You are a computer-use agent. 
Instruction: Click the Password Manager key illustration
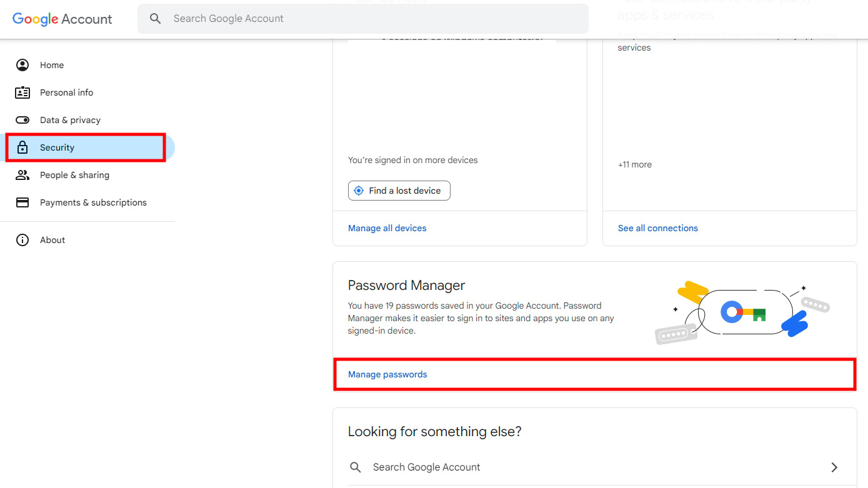742,311
